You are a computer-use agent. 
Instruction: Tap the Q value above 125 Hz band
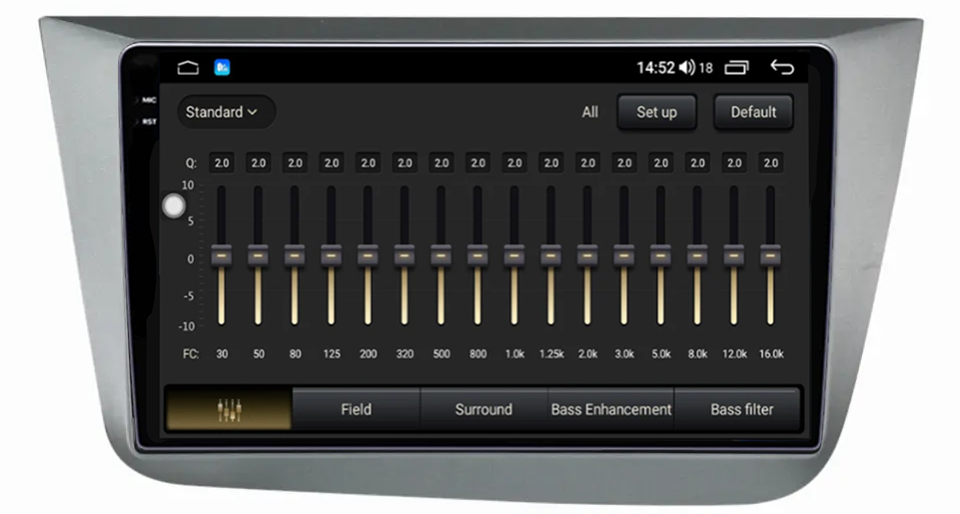tap(331, 162)
